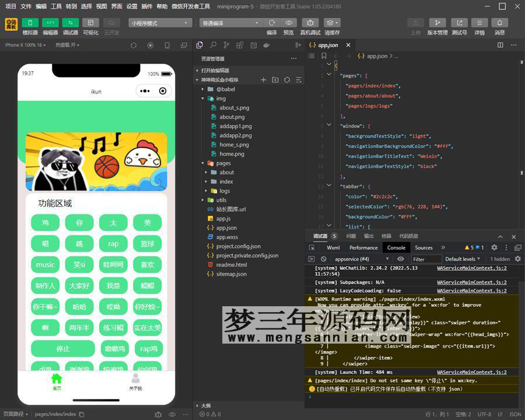The width and height of the screenshot is (525, 420).
Task: Open the 工具 menu in menu bar
Action: (x=56, y=6)
